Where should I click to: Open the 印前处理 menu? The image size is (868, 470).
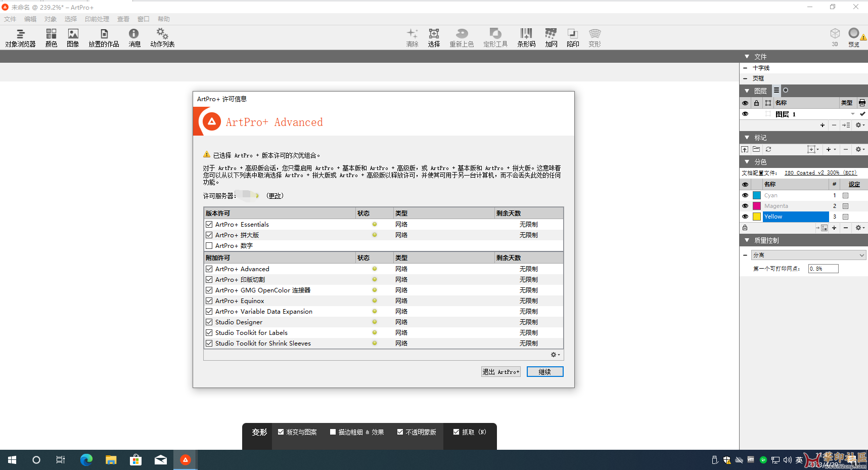click(x=97, y=19)
